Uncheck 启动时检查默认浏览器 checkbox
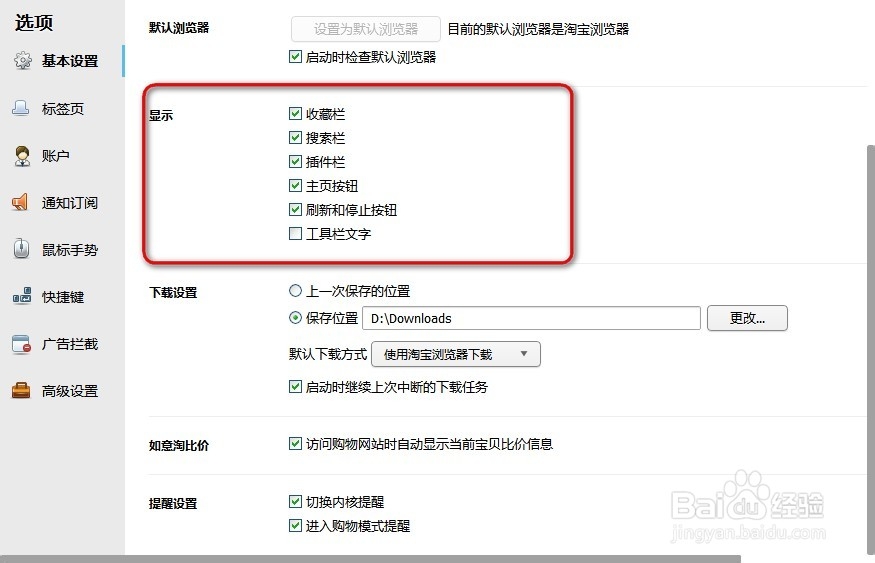 pyautogui.click(x=295, y=57)
